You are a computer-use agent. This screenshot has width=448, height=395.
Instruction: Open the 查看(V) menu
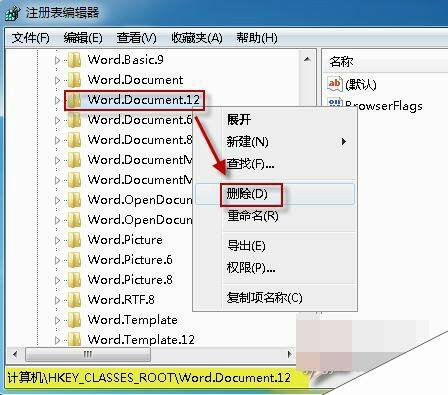coord(137,38)
